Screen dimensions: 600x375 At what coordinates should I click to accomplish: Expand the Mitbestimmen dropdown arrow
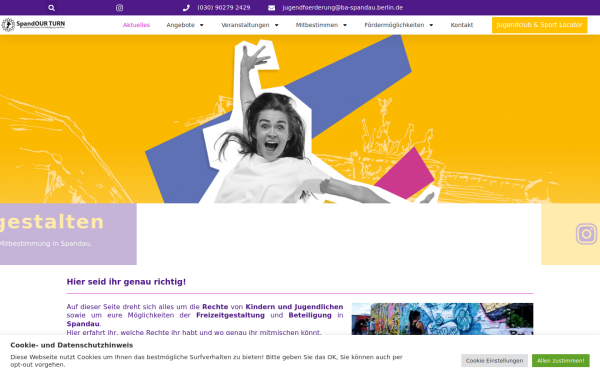pyautogui.click(x=345, y=25)
